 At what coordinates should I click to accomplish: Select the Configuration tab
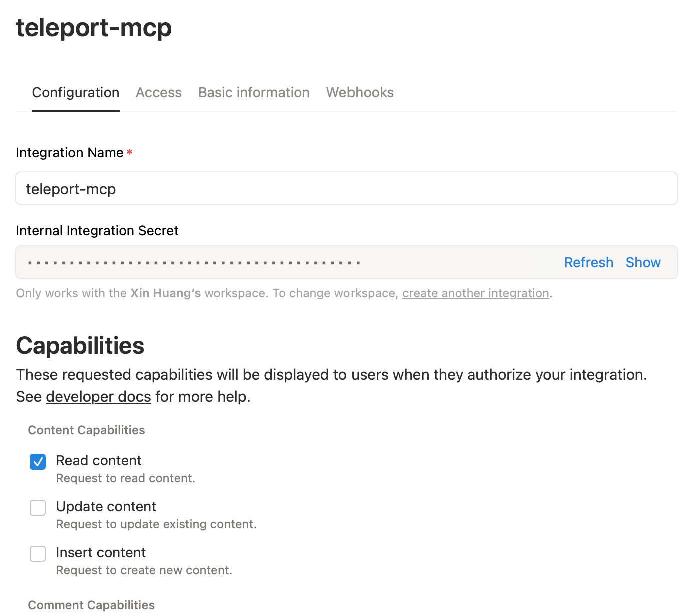75,92
